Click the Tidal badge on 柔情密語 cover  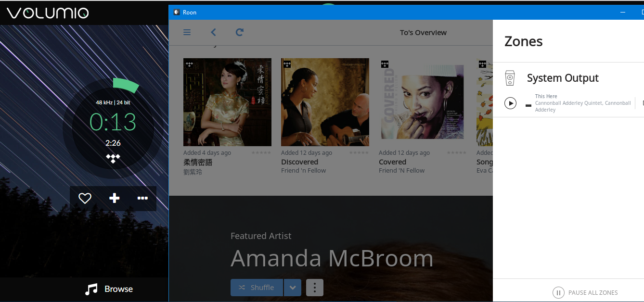(190, 64)
